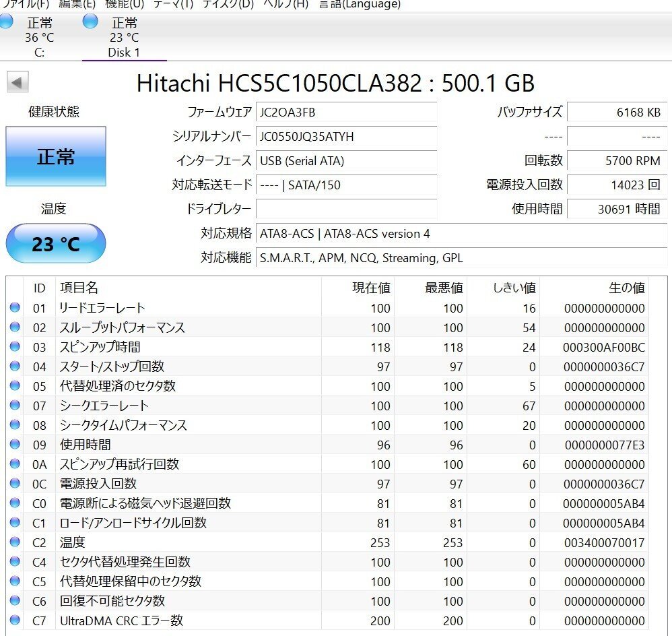
Task: Select the 電源断による磁気ヘッド退避回数 attribute name
Action: pyautogui.click(x=145, y=503)
